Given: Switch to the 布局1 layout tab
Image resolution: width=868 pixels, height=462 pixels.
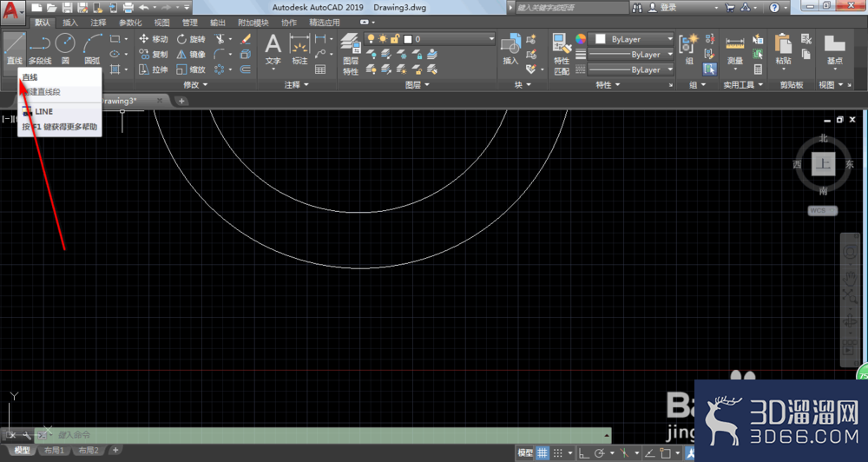Looking at the screenshot, I should (54, 451).
